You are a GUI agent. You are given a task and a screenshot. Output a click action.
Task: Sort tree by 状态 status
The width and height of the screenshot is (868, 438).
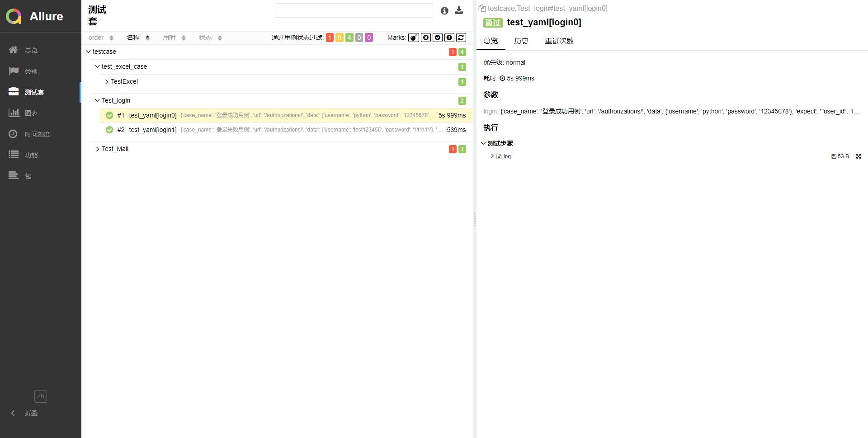click(210, 38)
